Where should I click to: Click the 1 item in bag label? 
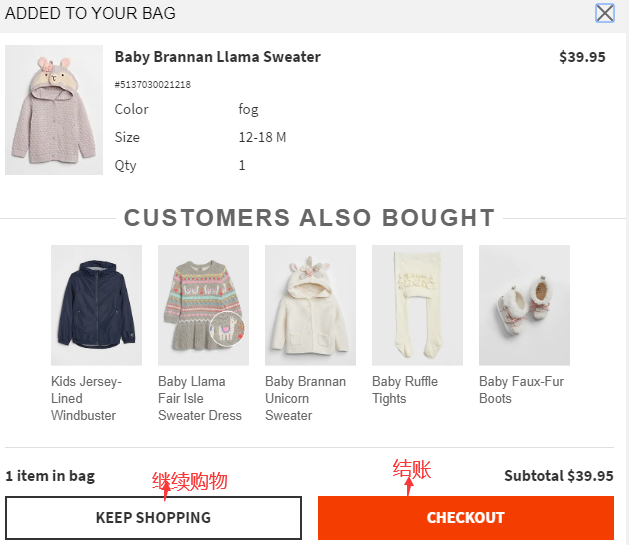[x=50, y=476]
